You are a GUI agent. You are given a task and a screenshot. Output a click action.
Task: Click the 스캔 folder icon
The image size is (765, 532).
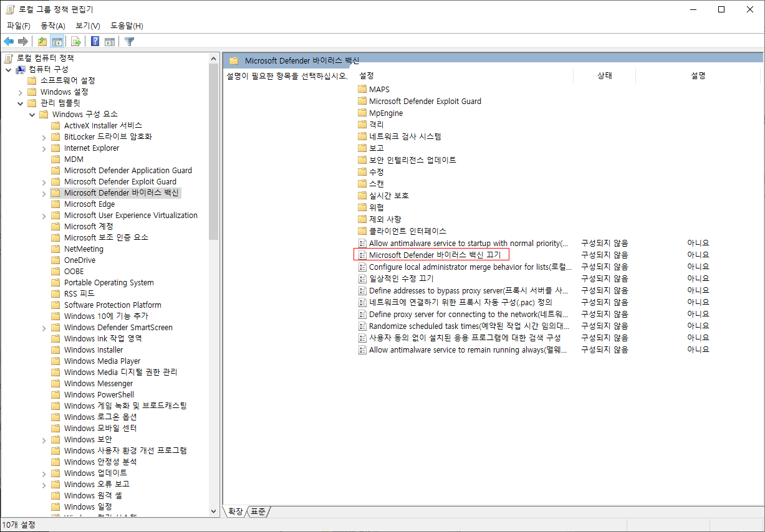pyautogui.click(x=362, y=184)
